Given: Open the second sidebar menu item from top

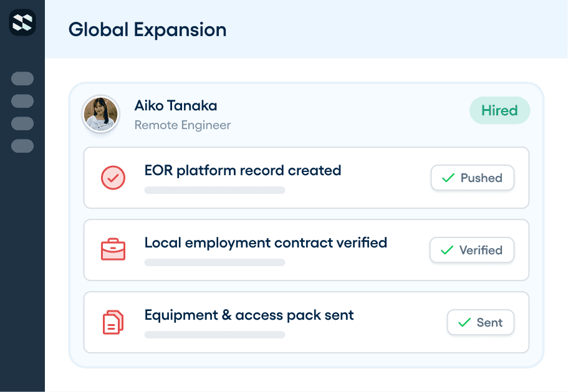Looking at the screenshot, I should click(x=22, y=101).
